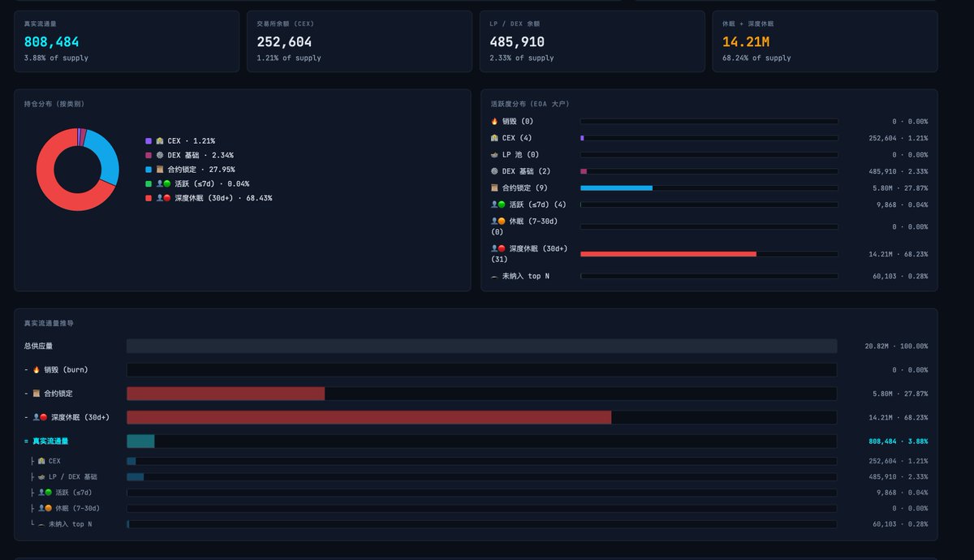This screenshot has width=974, height=560.
Task: Click the dark red 深度休眠 (30d+) bar in 真实流通量推导
Action: click(x=368, y=417)
